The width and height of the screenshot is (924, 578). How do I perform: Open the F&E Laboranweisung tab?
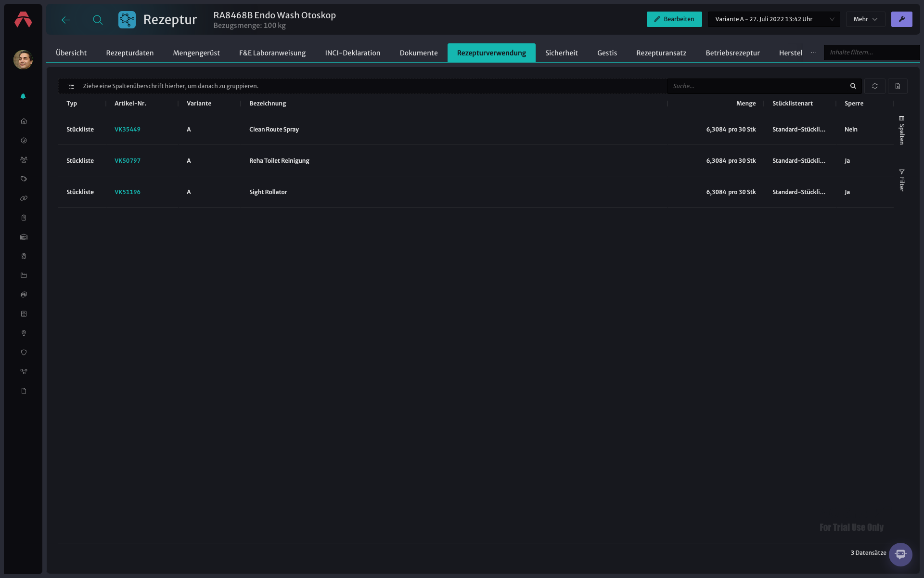point(272,53)
